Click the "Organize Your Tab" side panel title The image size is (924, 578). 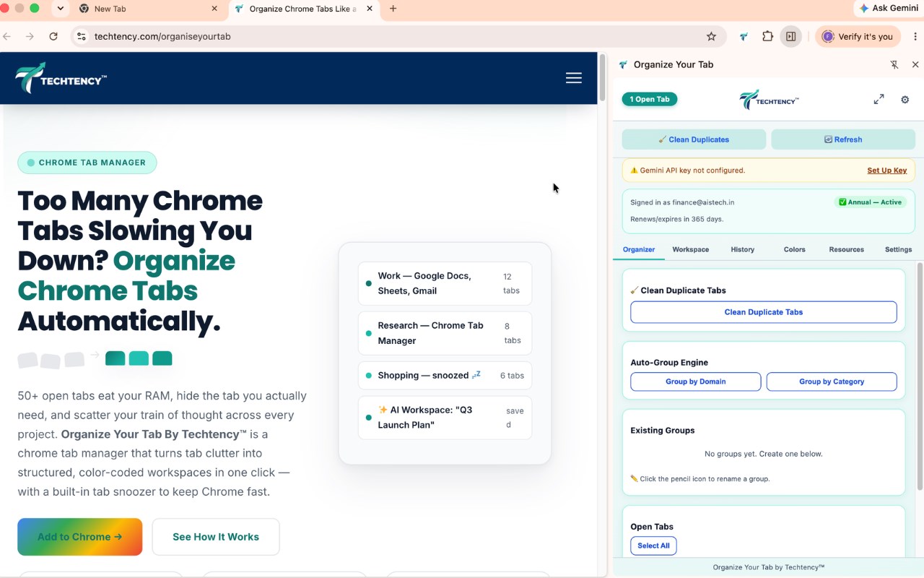pyautogui.click(x=674, y=64)
